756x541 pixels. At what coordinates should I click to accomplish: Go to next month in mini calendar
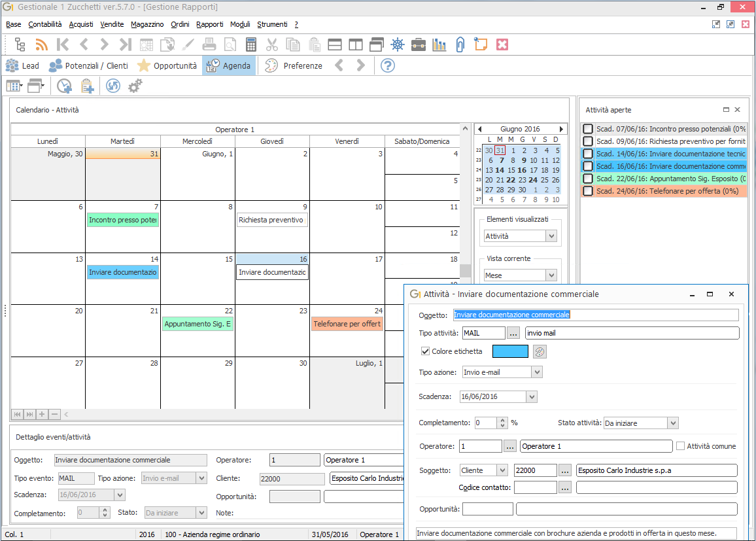pos(561,130)
